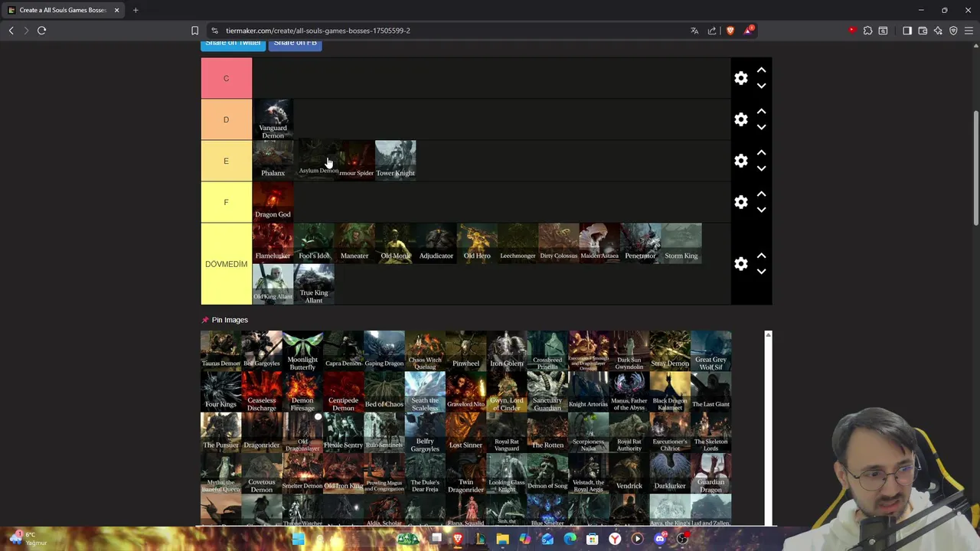Go back in browser
Image resolution: width=980 pixels, height=551 pixels.
tap(11, 31)
